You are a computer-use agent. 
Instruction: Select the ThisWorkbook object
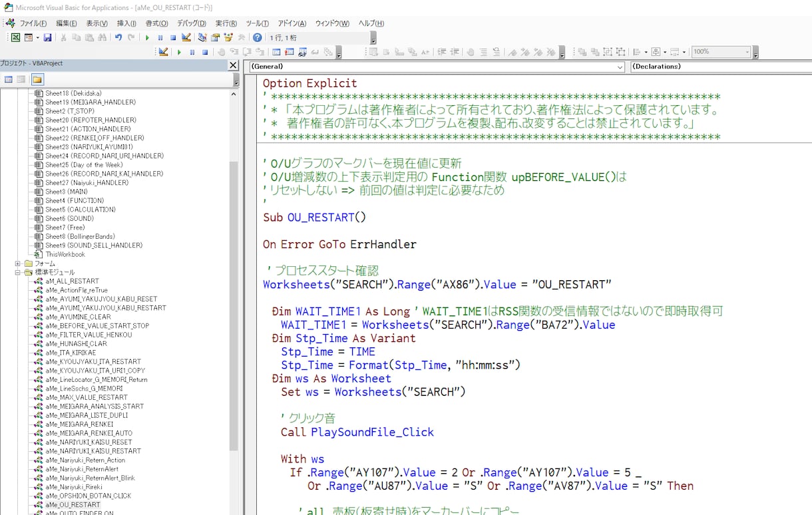click(65, 254)
